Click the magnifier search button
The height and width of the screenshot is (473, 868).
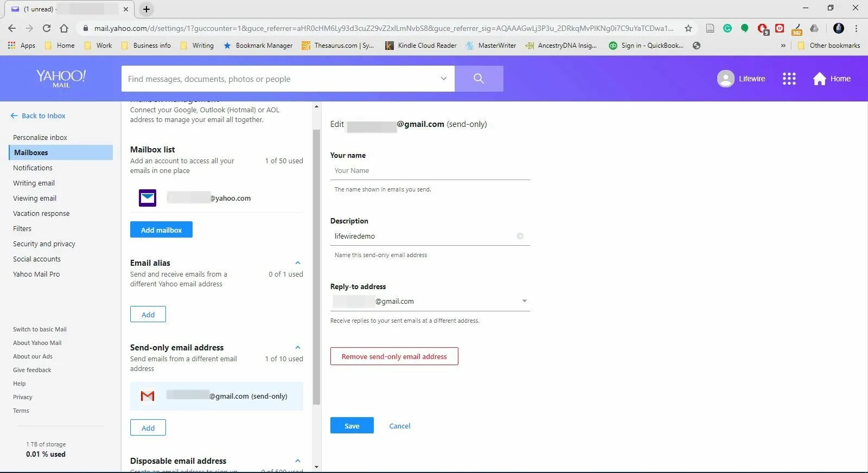click(478, 79)
